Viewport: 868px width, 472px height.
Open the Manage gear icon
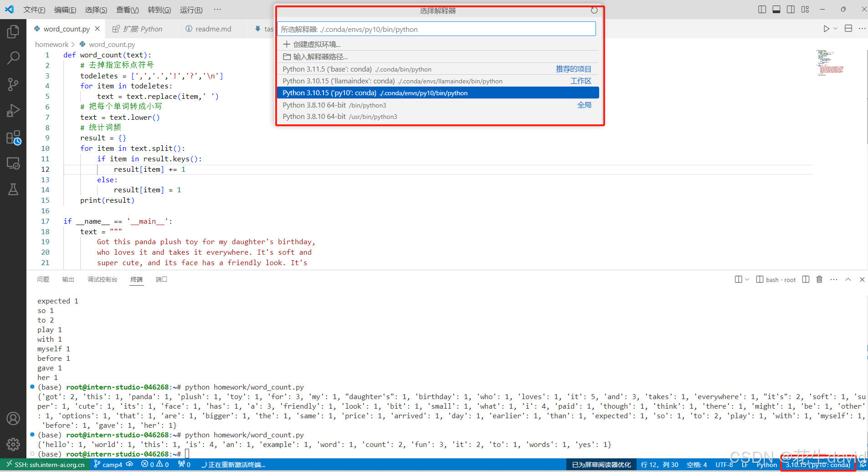pyautogui.click(x=13, y=444)
